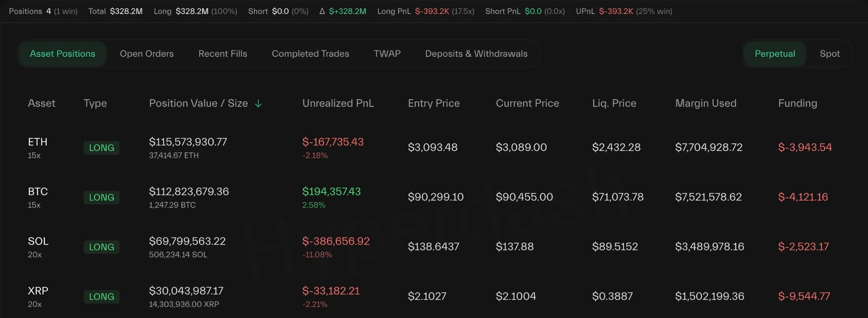Click the Long PnL leverage value
868x318 pixels.
coord(464,11)
